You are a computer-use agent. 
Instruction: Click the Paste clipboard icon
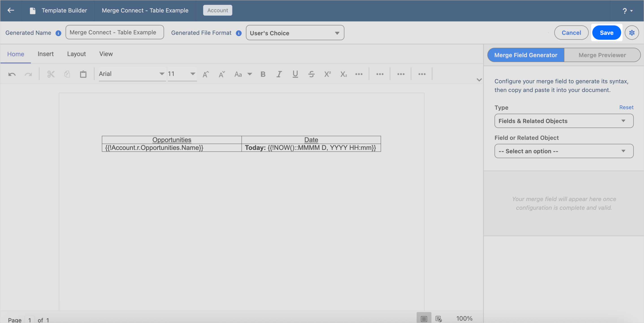coord(83,74)
